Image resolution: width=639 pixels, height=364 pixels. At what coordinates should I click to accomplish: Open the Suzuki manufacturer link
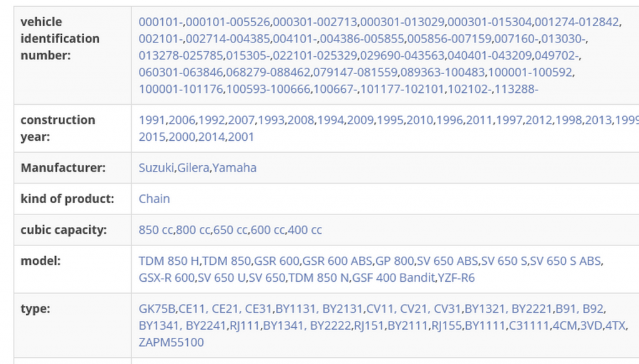pyautogui.click(x=156, y=168)
